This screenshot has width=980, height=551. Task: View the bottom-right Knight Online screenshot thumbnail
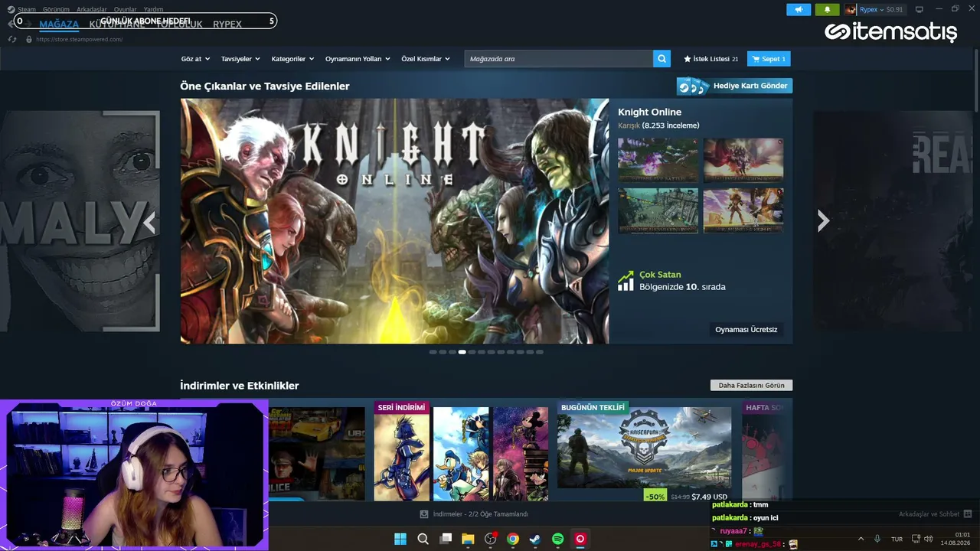click(743, 210)
